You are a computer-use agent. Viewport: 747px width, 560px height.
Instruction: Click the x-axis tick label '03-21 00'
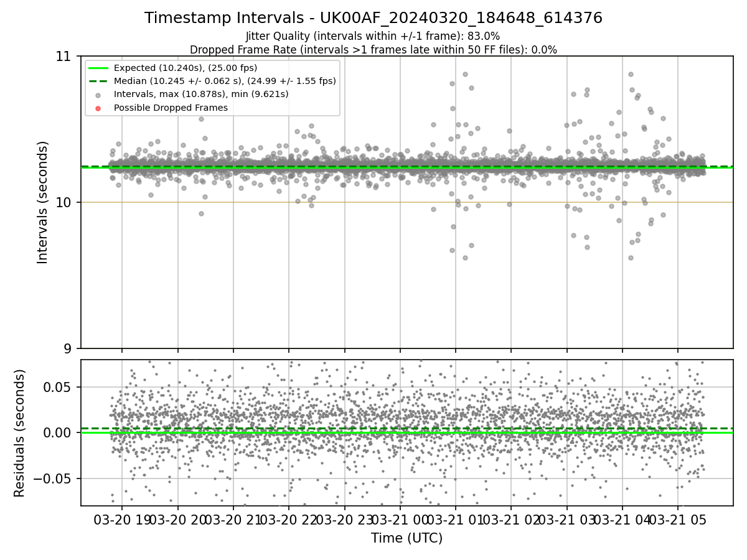point(400,520)
